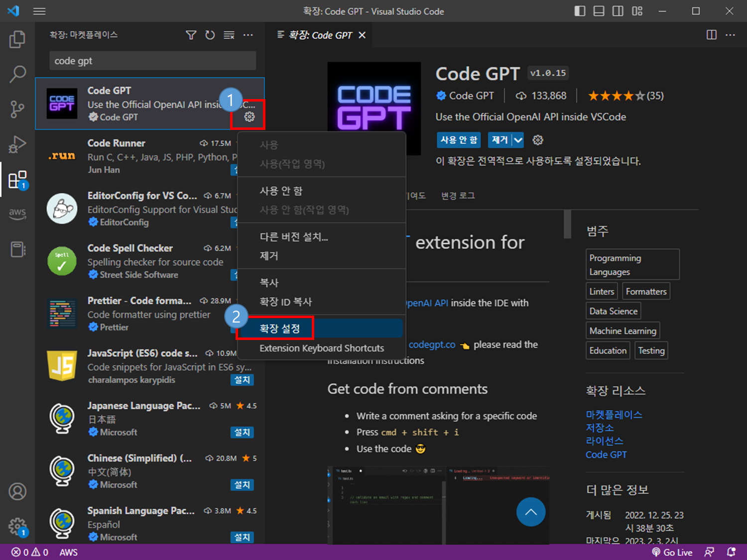Toggle the bottom panel layout icon

tap(599, 11)
